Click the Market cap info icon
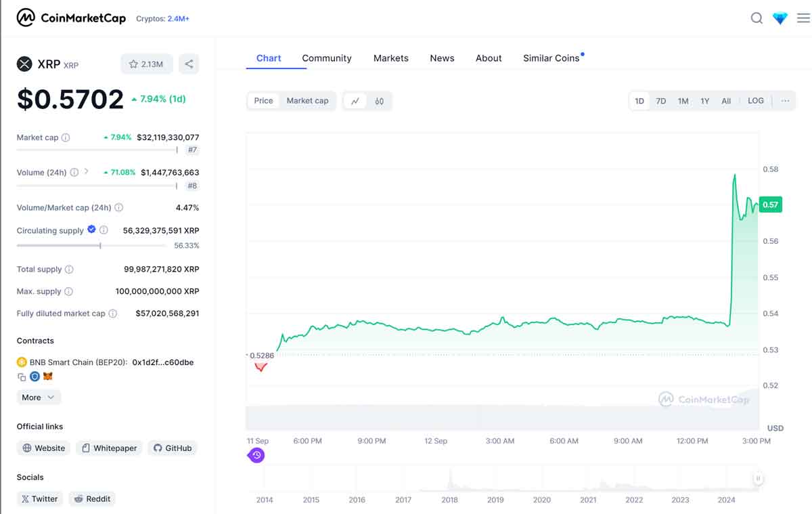 [x=66, y=137]
